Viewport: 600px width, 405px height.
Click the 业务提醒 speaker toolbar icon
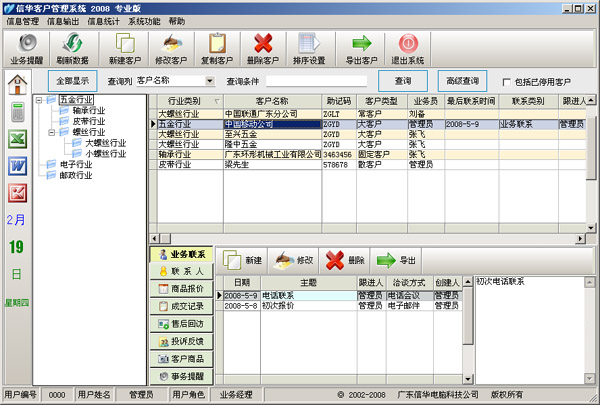coord(27,43)
